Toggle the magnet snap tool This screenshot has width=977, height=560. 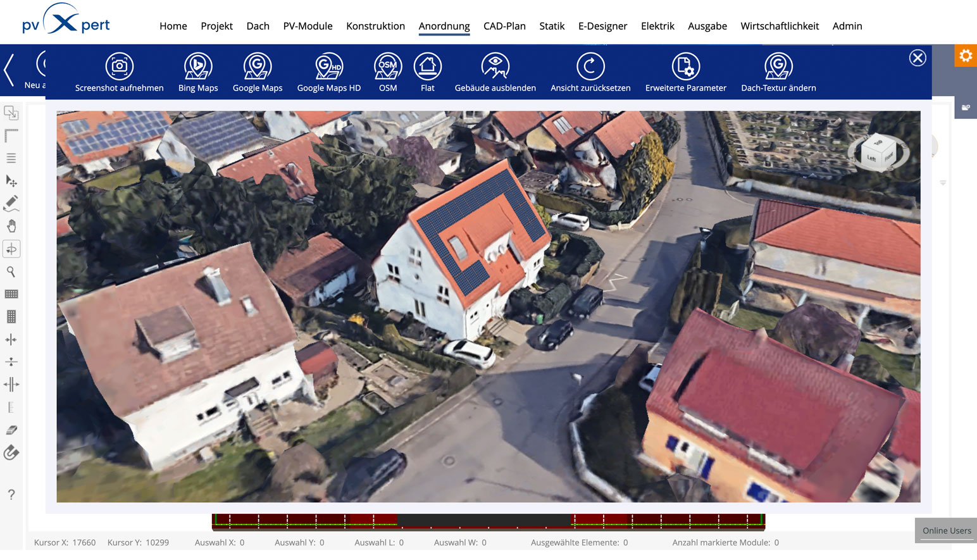[11, 453]
